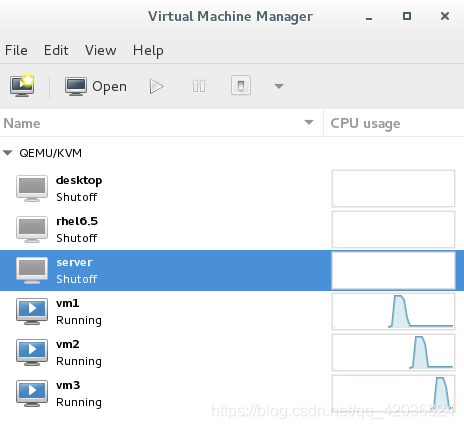Viewport: 464px width, 429px height.
Task: Click the vm3 CPU usage graph
Action: 393,393
